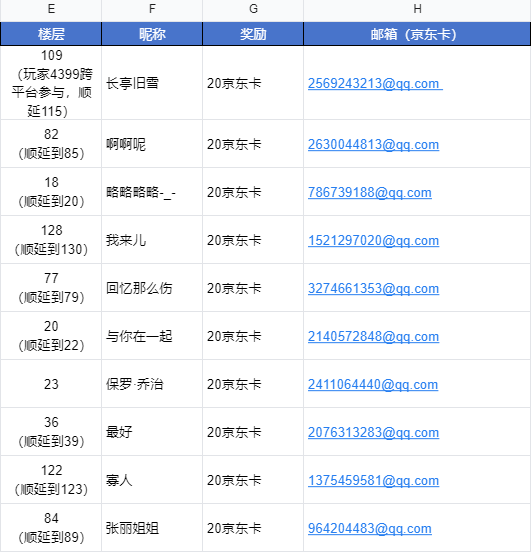Select floor cell 20 (顺延到22)
This screenshot has width=531, height=552.
coord(51,336)
